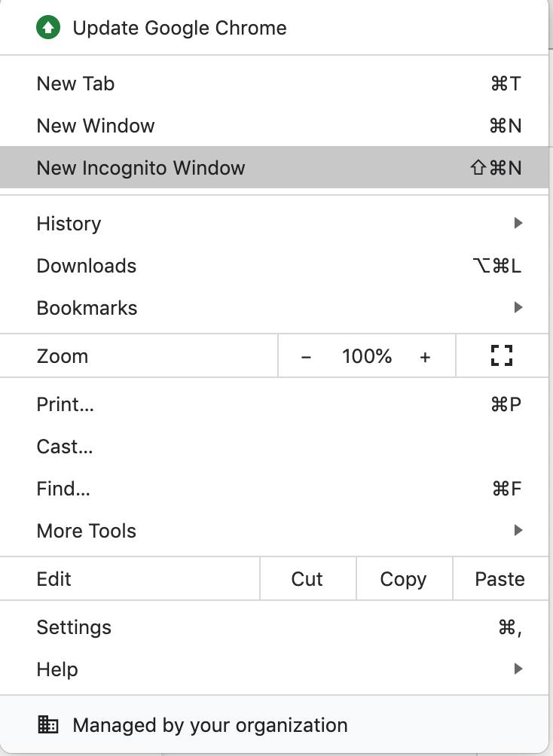The height and width of the screenshot is (756, 553).
Task: Click the organization building icon
Action: click(x=48, y=725)
